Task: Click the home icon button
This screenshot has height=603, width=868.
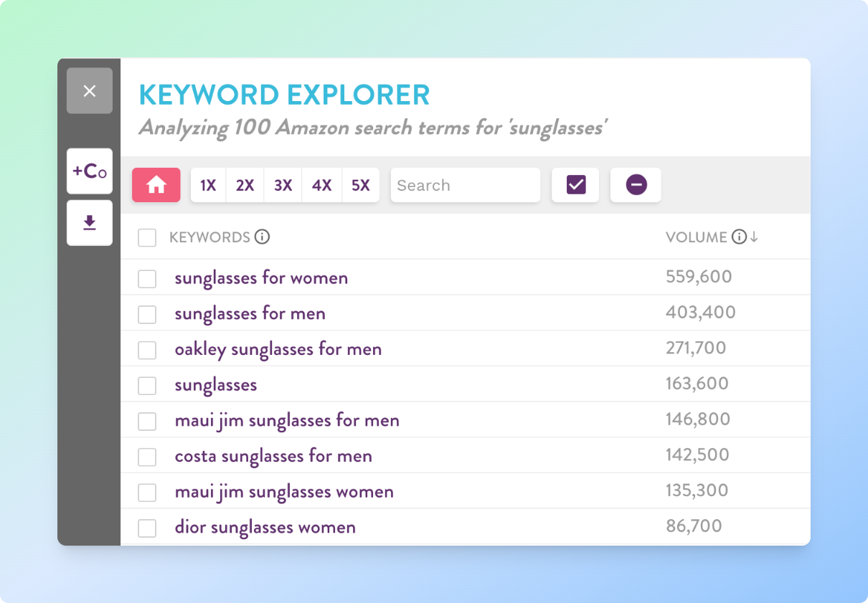Action: tap(156, 185)
